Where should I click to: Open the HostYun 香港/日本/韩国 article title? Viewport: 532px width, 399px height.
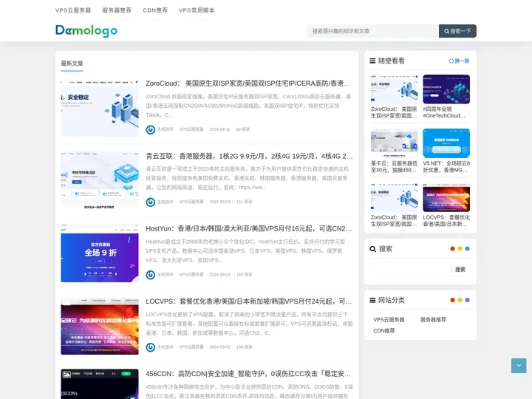(249, 228)
